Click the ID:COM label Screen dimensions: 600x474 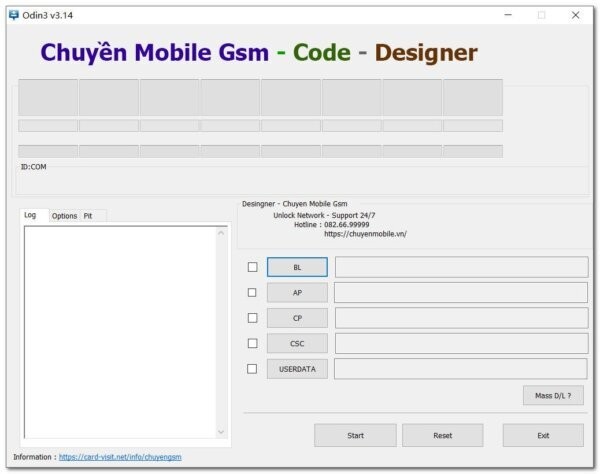click(x=34, y=167)
